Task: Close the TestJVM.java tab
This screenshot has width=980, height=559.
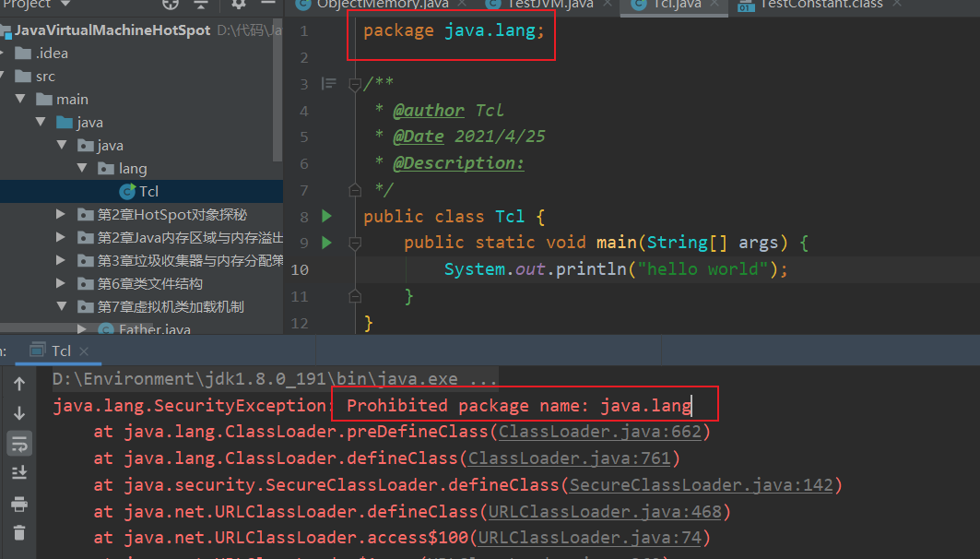Action: [x=607, y=5]
